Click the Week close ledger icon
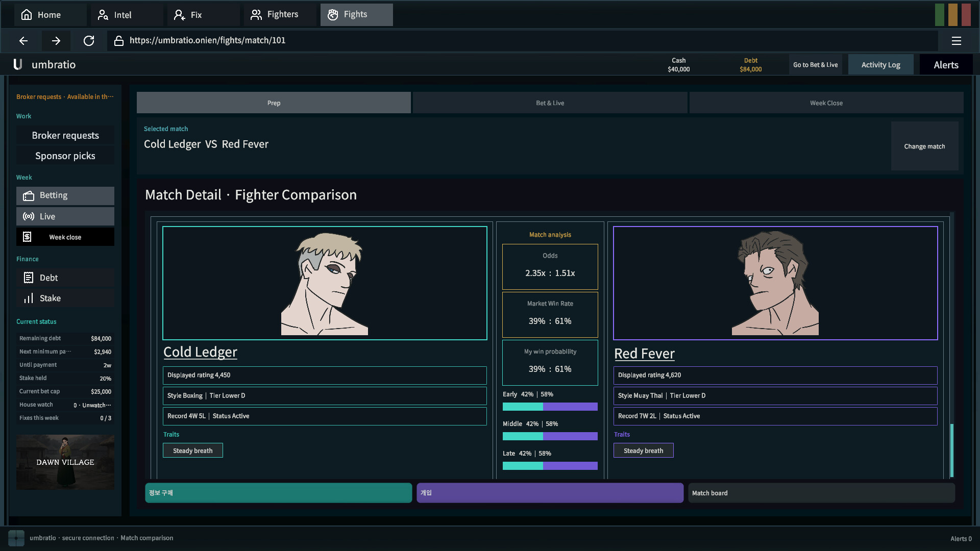 pos(28,237)
